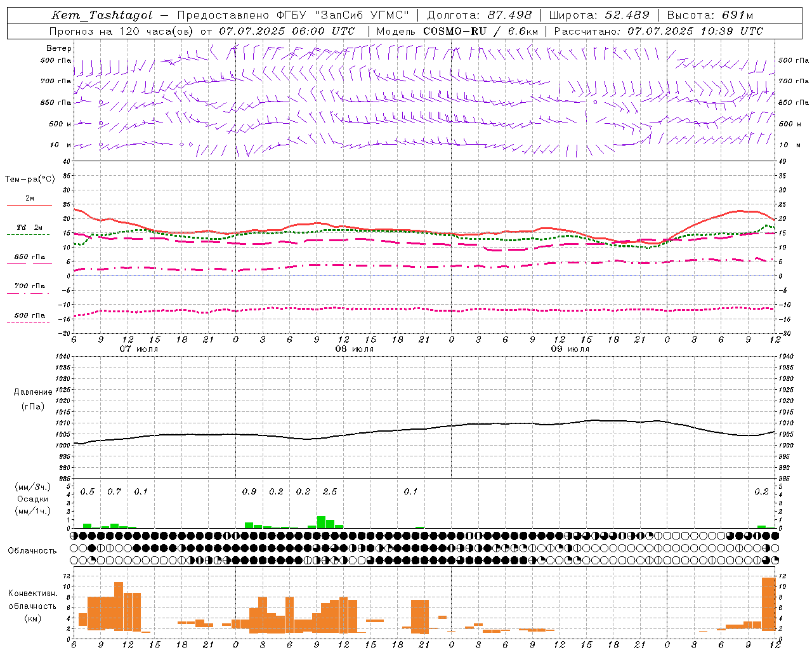Click the Давление pressure panel label
Screen dimensions: 812x650
(x=32, y=392)
